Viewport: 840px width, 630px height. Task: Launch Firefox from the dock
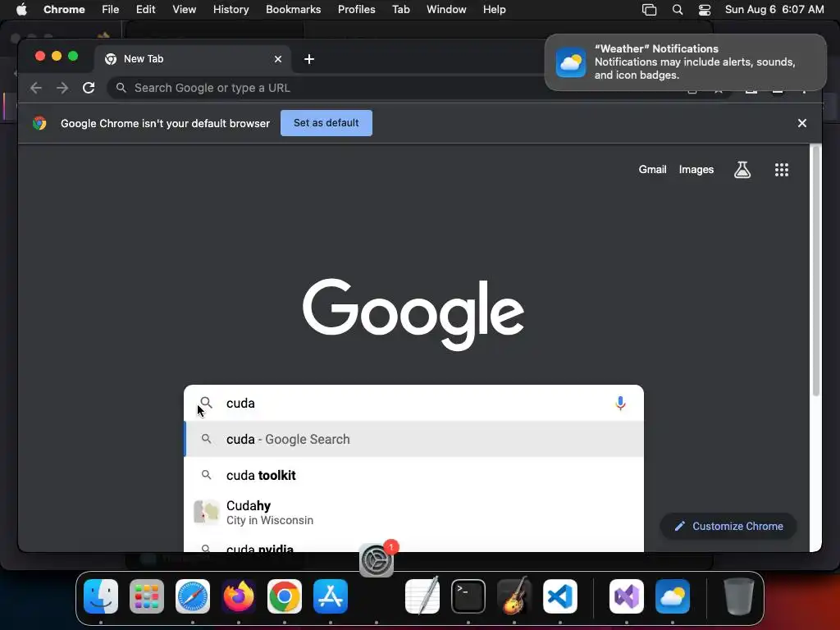click(x=239, y=596)
